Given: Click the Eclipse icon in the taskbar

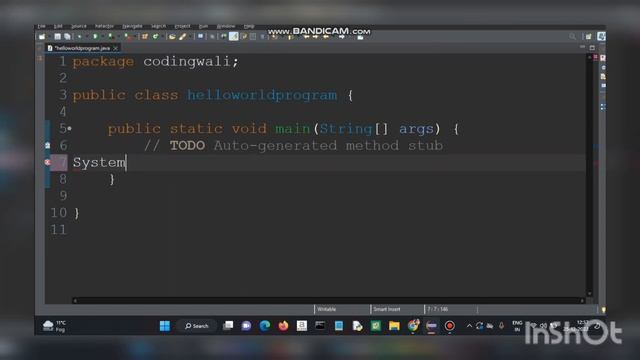Looking at the screenshot, I should 431,326.
